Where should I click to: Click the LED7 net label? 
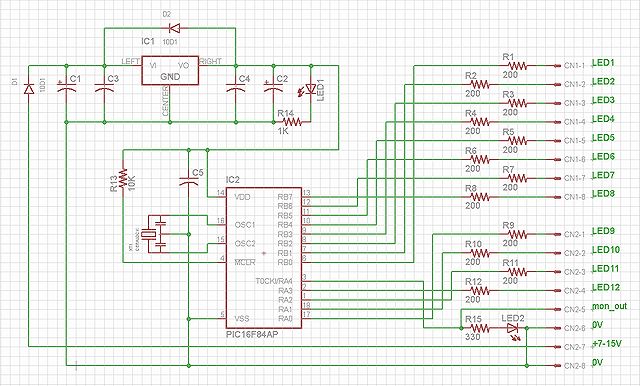(x=603, y=175)
